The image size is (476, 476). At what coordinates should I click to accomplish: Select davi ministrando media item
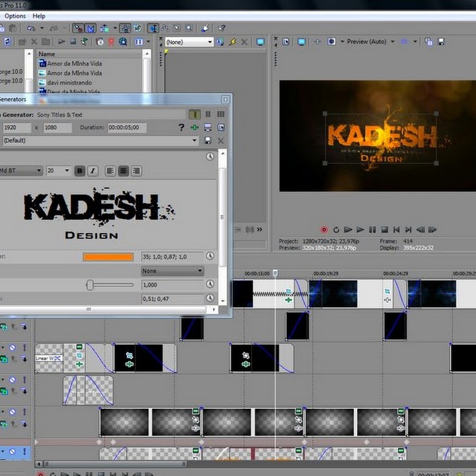(65, 83)
